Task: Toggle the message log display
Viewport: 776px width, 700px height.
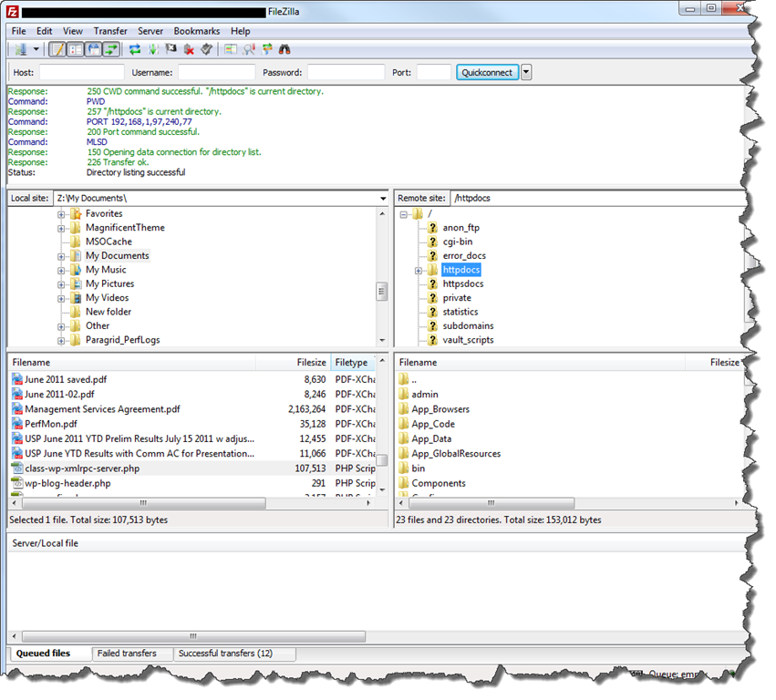Action: click(57, 49)
